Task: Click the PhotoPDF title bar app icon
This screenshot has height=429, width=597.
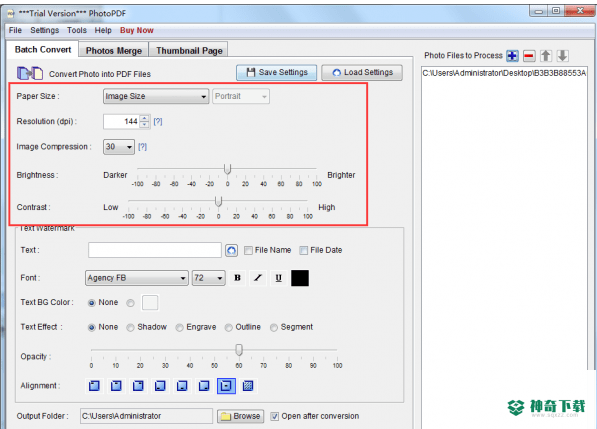Action: pos(11,14)
